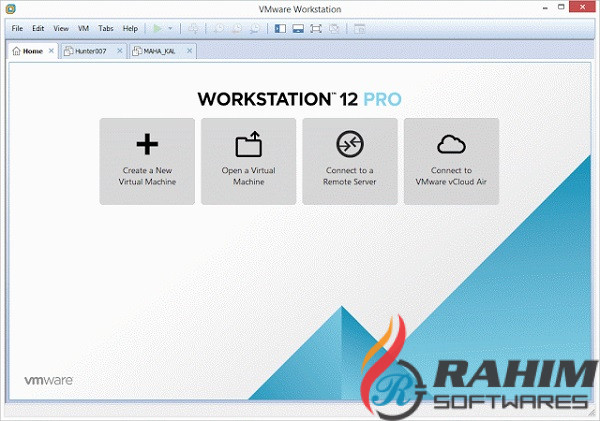The height and width of the screenshot is (421, 600).
Task: Click the console view icon in toolbar
Action: pos(359,29)
